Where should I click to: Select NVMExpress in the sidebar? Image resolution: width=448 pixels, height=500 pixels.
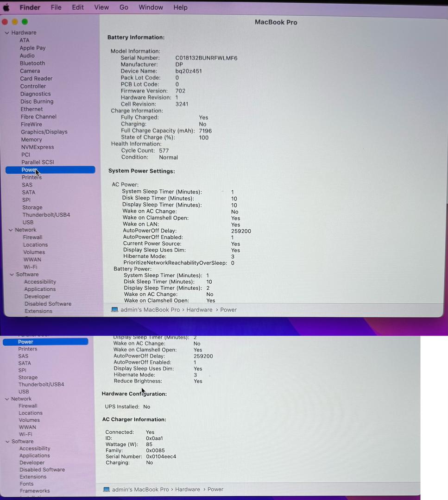tap(38, 147)
